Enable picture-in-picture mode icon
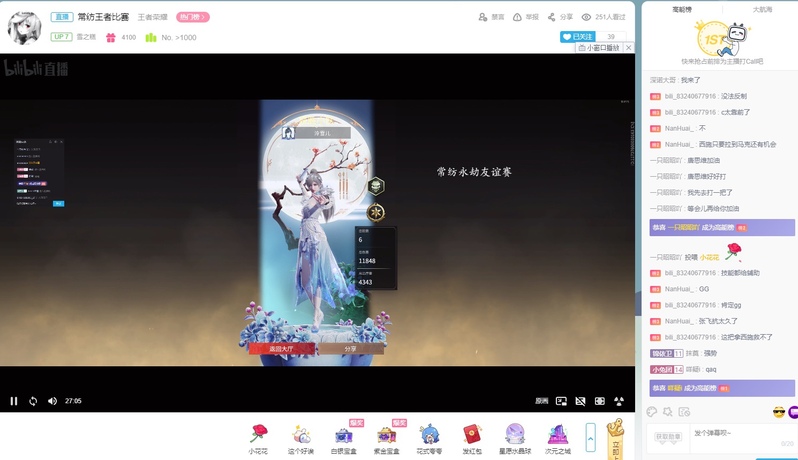 [x=561, y=401]
